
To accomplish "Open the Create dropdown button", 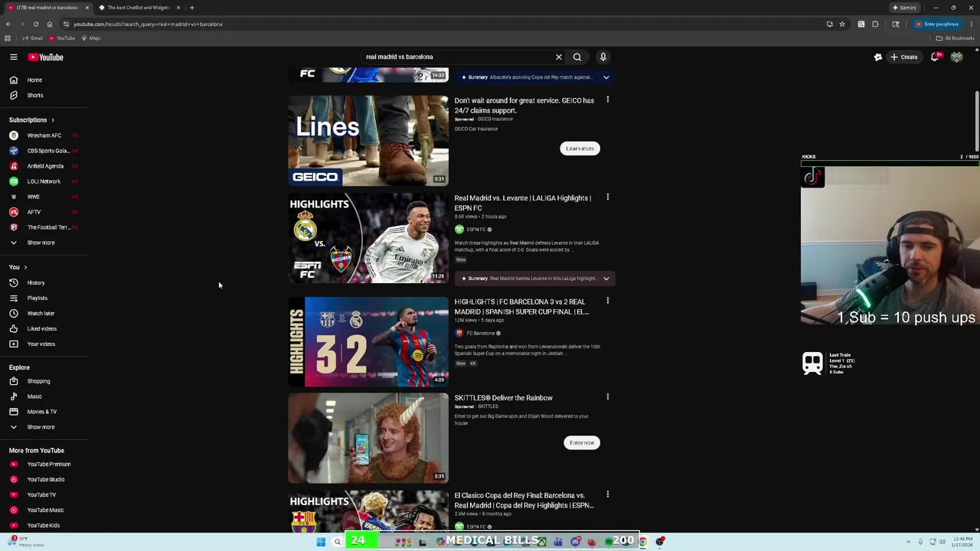I will tap(904, 57).
